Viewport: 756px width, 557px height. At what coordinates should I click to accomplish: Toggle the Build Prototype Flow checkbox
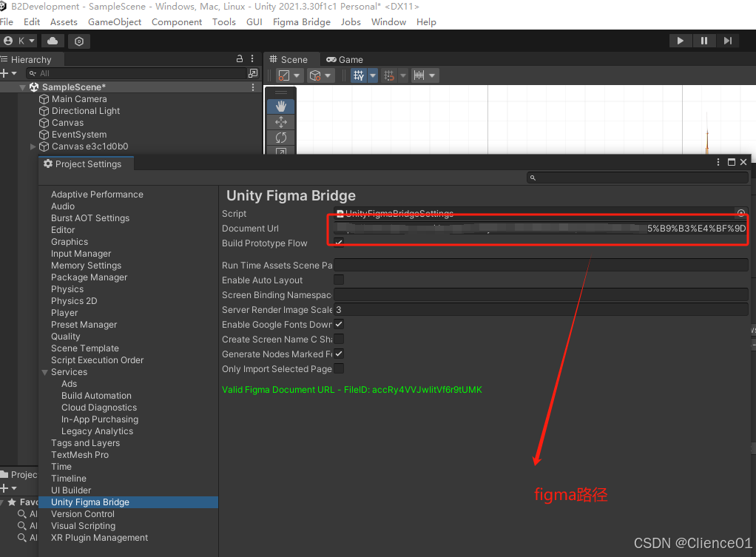tap(338, 243)
